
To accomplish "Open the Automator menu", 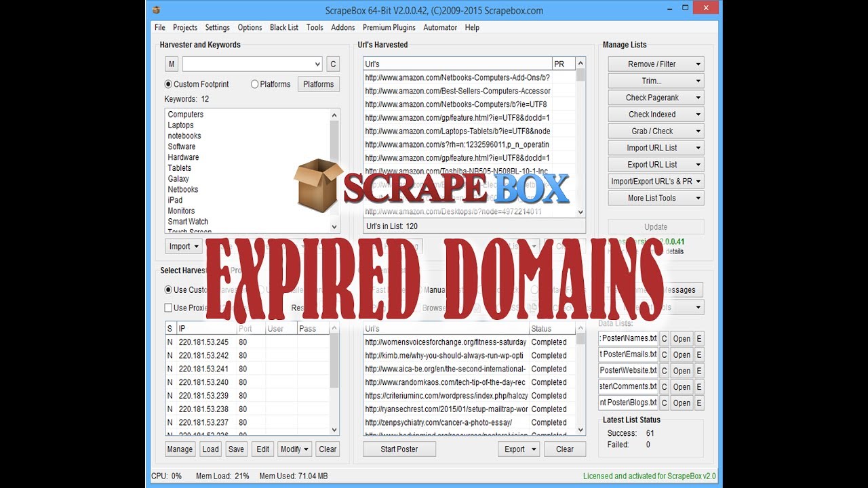I will pyautogui.click(x=440, y=28).
